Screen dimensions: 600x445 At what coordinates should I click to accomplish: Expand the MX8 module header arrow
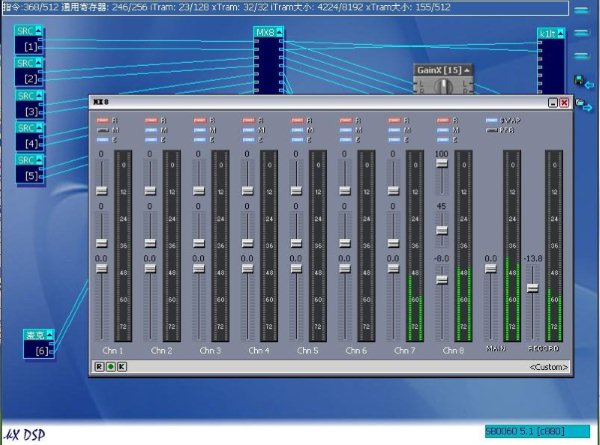click(279, 32)
